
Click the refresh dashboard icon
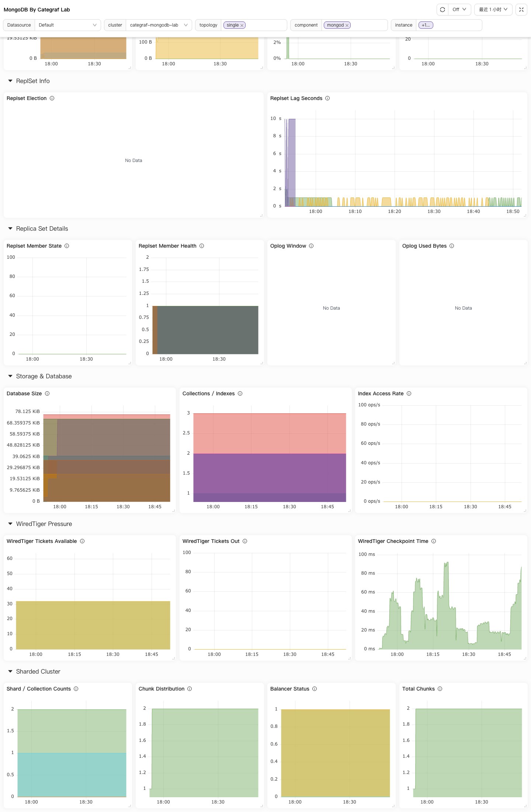click(x=442, y=10)
